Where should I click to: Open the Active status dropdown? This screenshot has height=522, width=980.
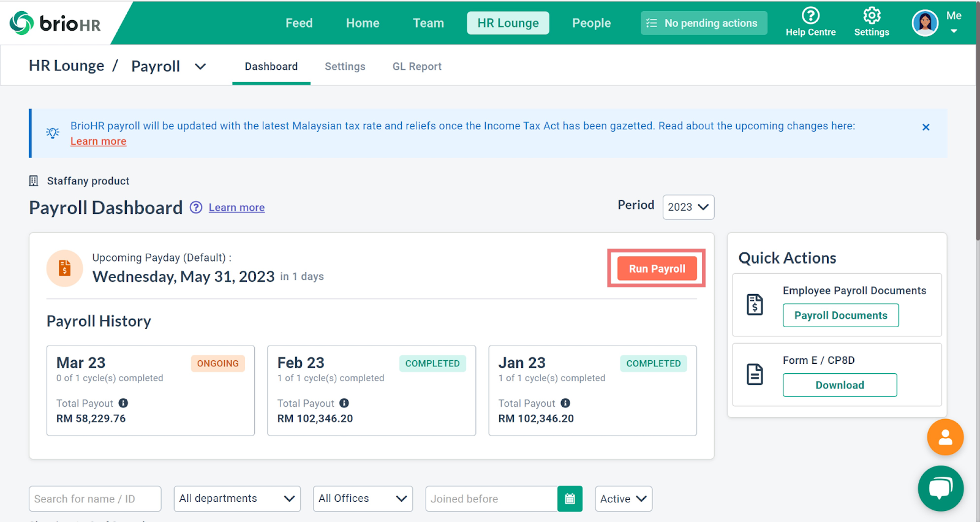coord(624,499)
